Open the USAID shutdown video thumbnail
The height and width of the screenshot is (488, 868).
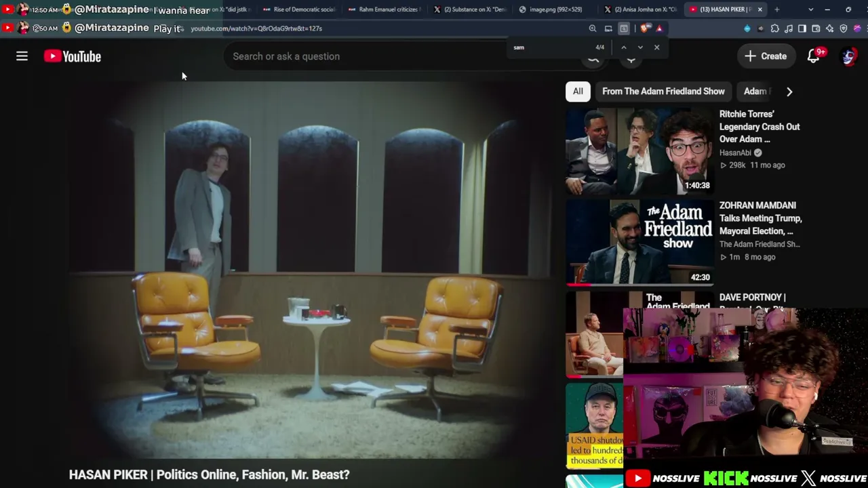point(594,426)
